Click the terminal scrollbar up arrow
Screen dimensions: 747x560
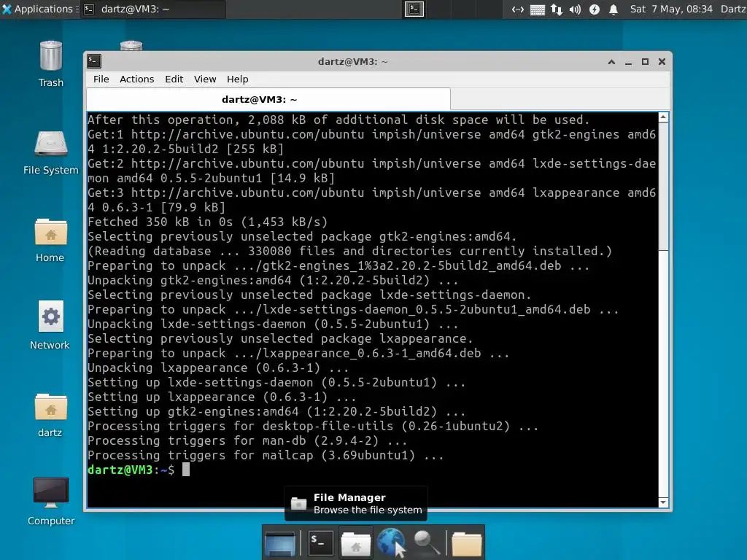click(663, 117)
